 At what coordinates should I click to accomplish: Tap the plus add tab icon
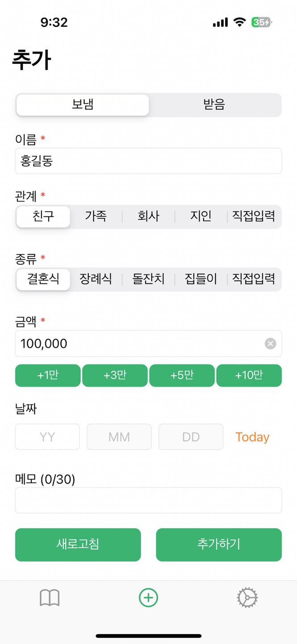(148, 597)
